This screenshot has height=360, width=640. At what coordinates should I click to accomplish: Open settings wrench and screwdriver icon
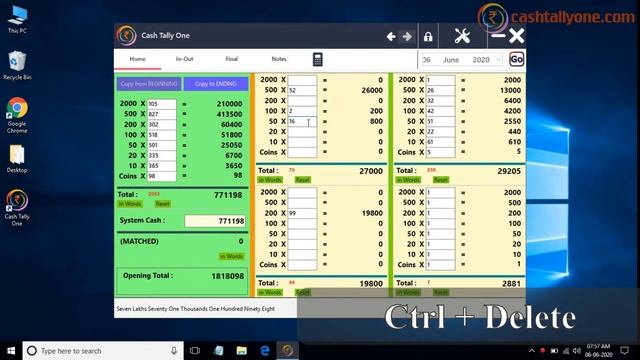(462, 36)
